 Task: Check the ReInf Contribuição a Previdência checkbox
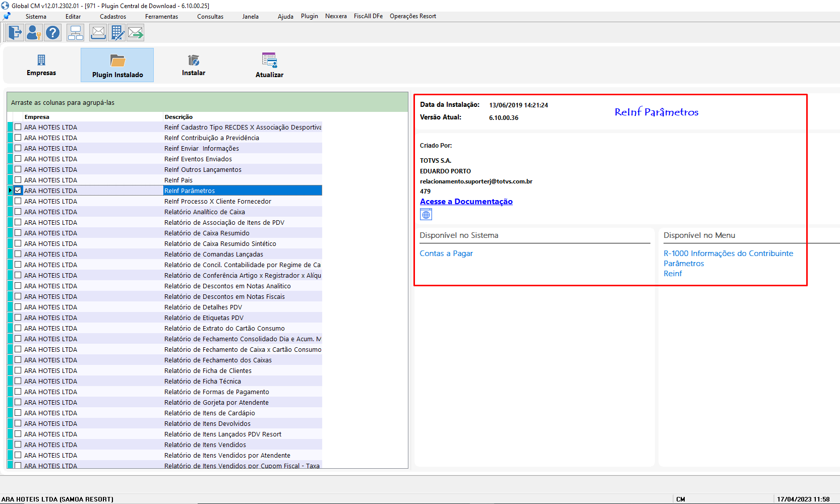pyautogui.click(x=18, y=138)
